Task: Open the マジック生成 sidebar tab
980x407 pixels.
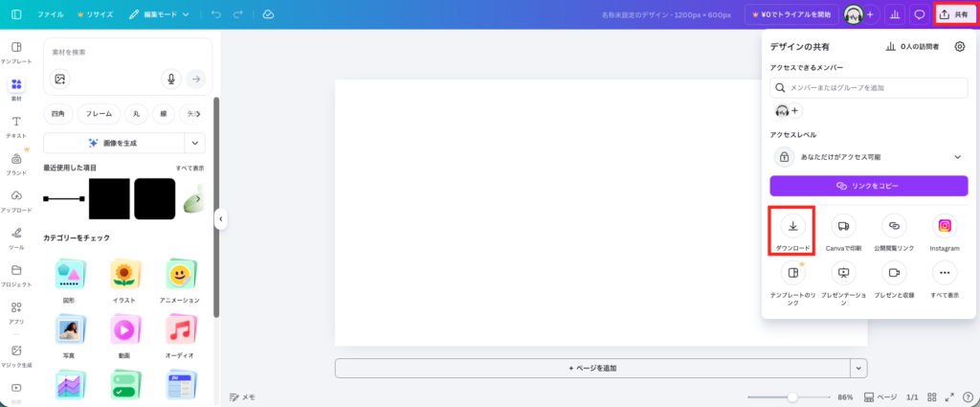Action: coord(16,355)
